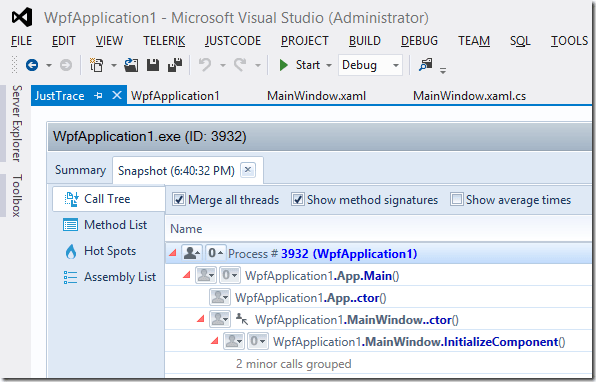Open the SQL menu
Viewport: 596px width, 382px height.
[520, 41]
